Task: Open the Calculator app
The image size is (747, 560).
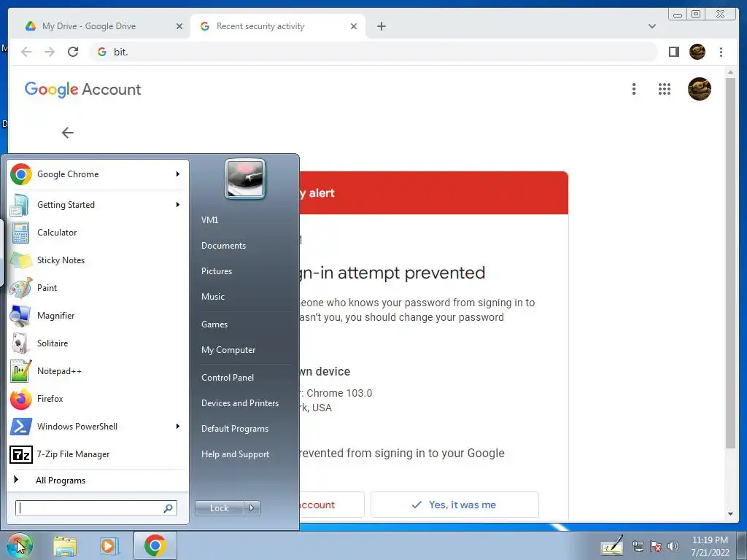Action: tap(97, 233)
